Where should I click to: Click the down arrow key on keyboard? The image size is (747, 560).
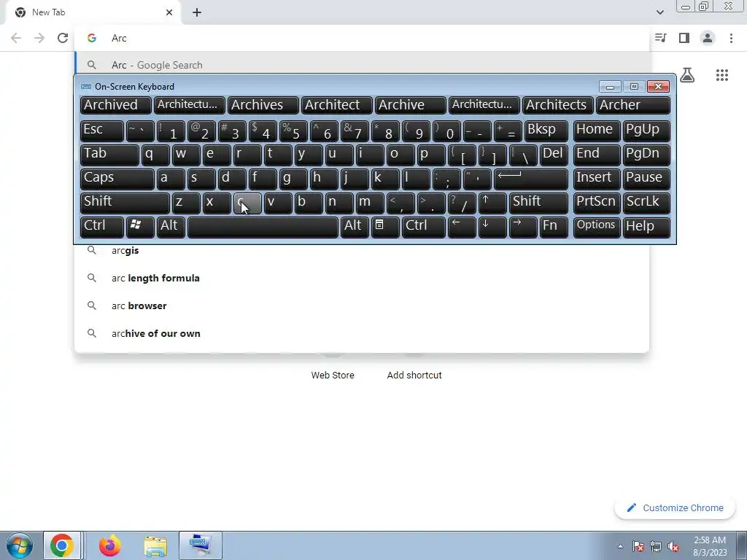point(492,226)
